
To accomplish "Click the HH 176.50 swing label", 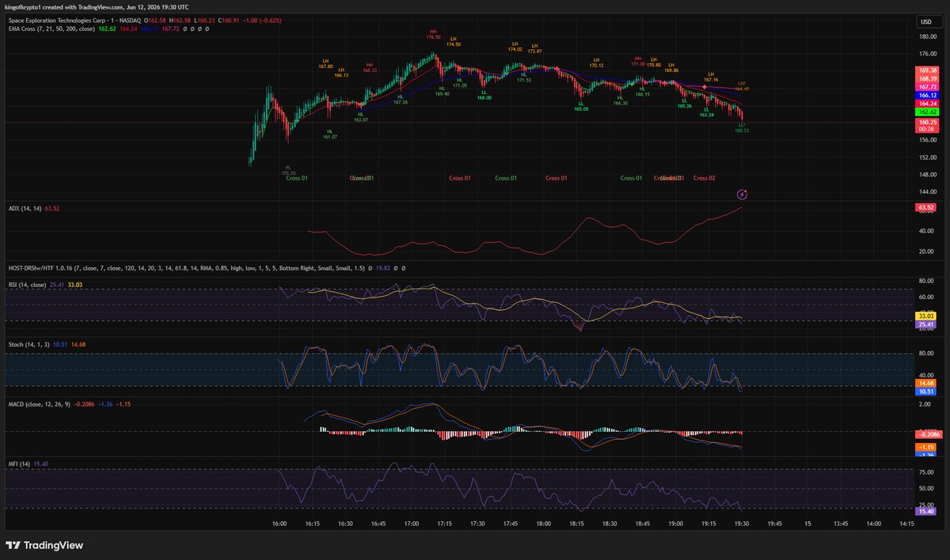I will pos(433,35).
